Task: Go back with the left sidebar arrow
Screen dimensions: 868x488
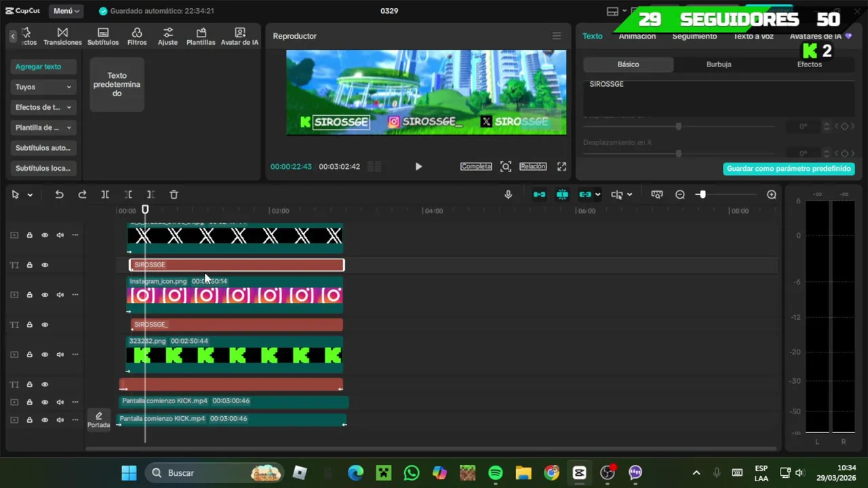Action: tap(12, 36)
